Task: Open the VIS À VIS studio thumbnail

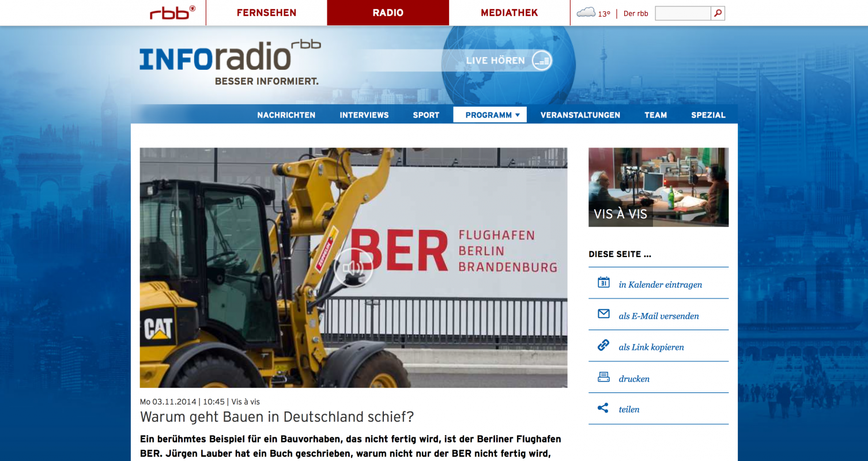Action: (x=658, y=187)
